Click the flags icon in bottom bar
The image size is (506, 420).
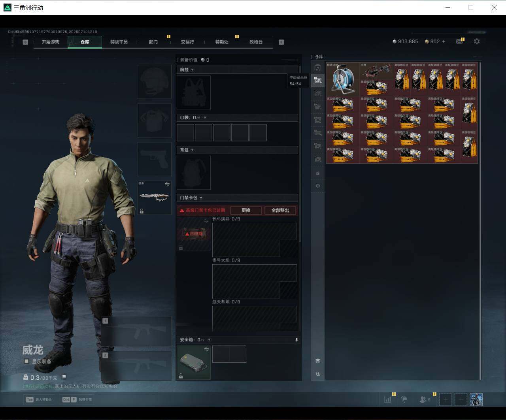404,400
